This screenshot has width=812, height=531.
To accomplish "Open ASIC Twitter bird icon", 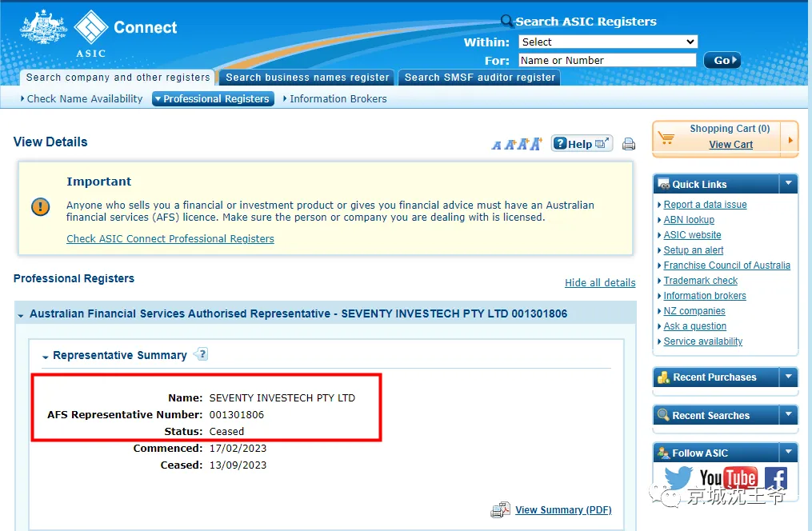I will pos(678,477).
